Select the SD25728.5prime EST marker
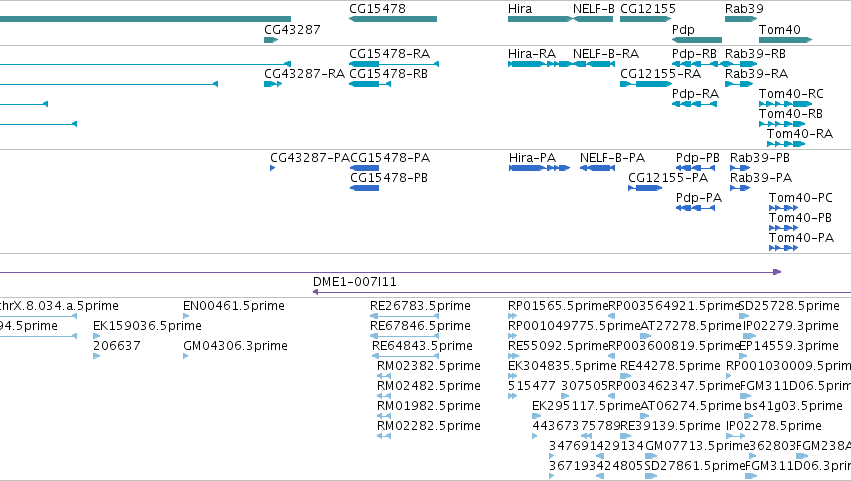851x481 pixels. point(744,316)
